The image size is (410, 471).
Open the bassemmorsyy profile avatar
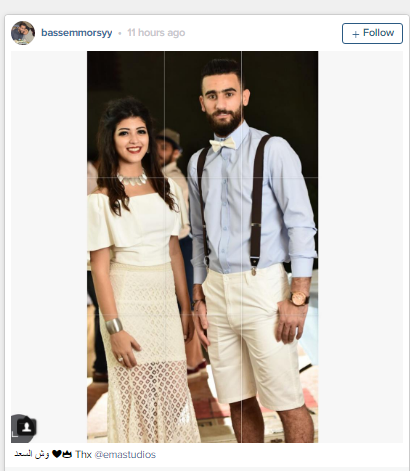pos(23,33)
